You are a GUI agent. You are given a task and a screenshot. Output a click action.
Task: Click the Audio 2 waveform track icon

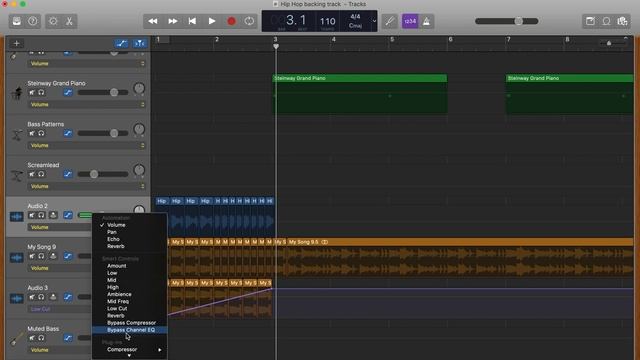click(x=17, y=217)
